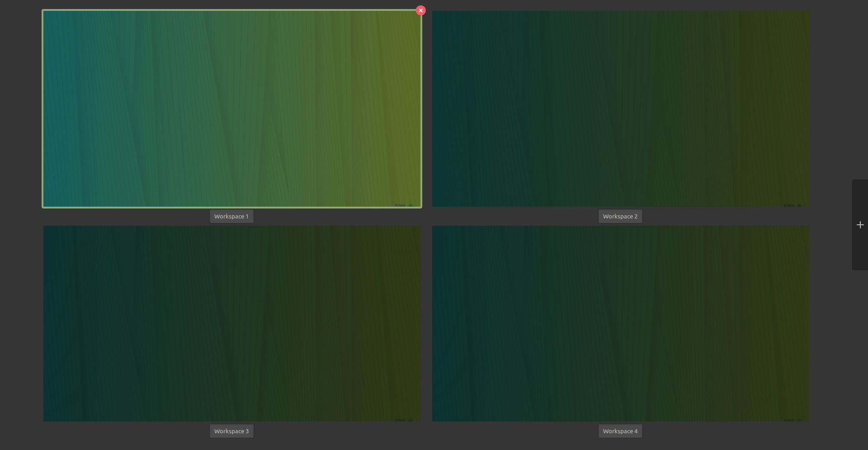Jump to the bottom-right Workspace 4
Screen dimensions: 868x450
[620, 323]
